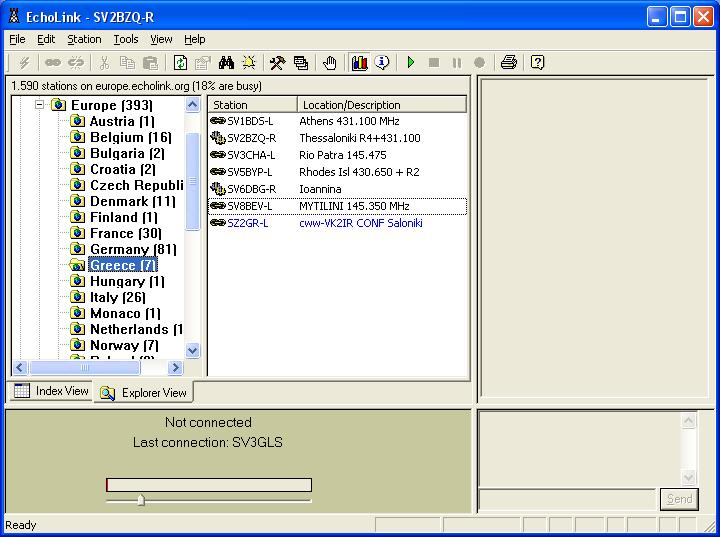Viewport: 720px width, 537px height.
Task: Click the tree's scroll down arrow
Action: click(x=193, y=351)
